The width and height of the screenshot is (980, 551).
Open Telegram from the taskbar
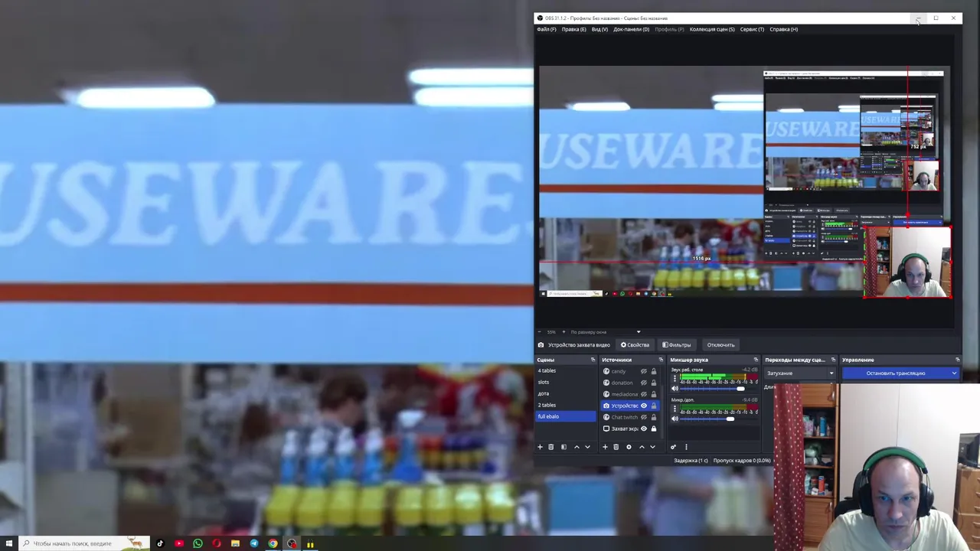tap(254, 544)
